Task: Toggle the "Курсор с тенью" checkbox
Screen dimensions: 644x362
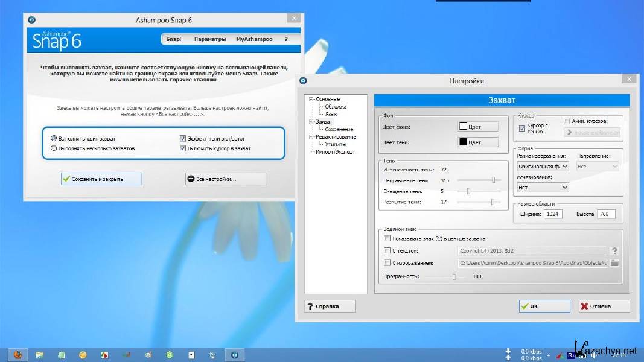Action: pos(522,129)
